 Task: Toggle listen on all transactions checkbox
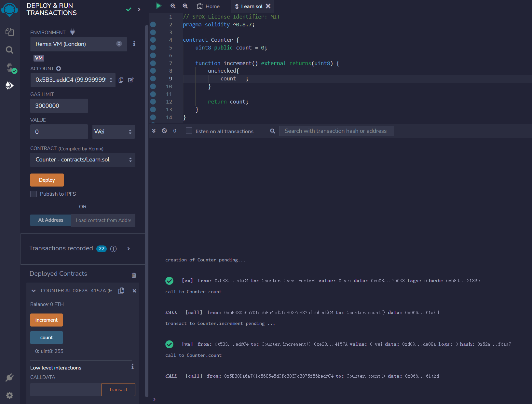189,131
